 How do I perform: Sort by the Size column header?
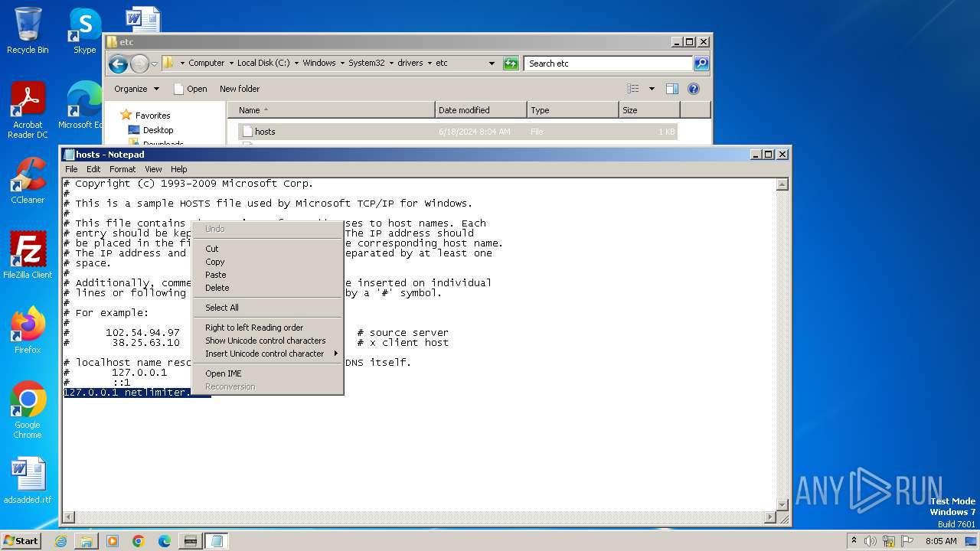click(649, 110)
